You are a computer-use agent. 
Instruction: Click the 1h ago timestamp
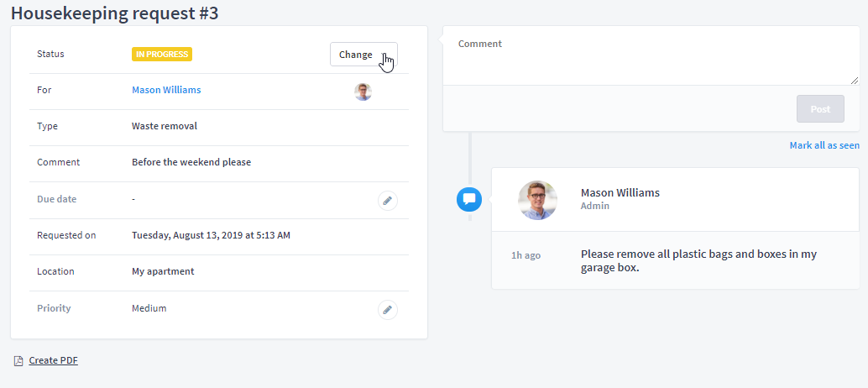click(526, 255)
